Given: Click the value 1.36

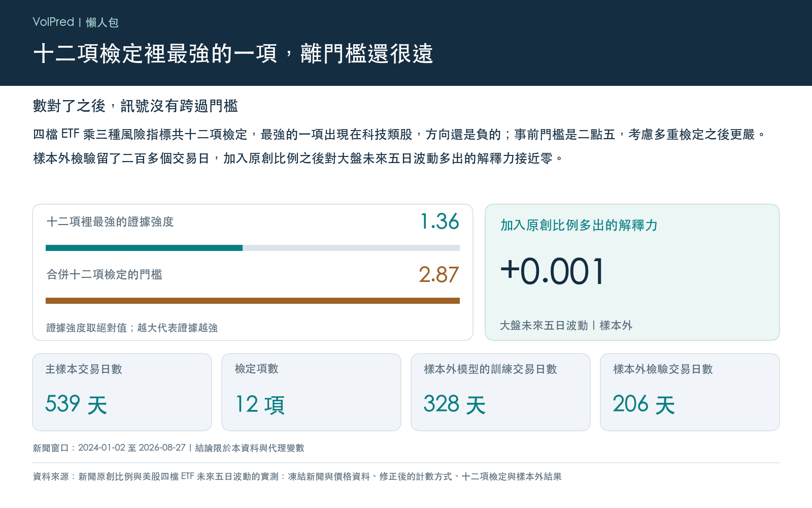Looking at the screenshot, I should 439,221.
